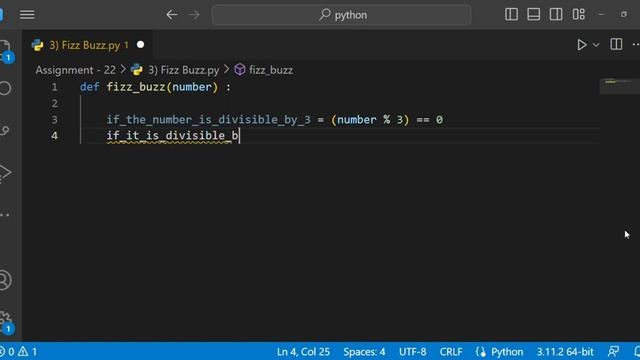Click the python command center search box
The width and height of the screenshot is (640, 360).
341,15
